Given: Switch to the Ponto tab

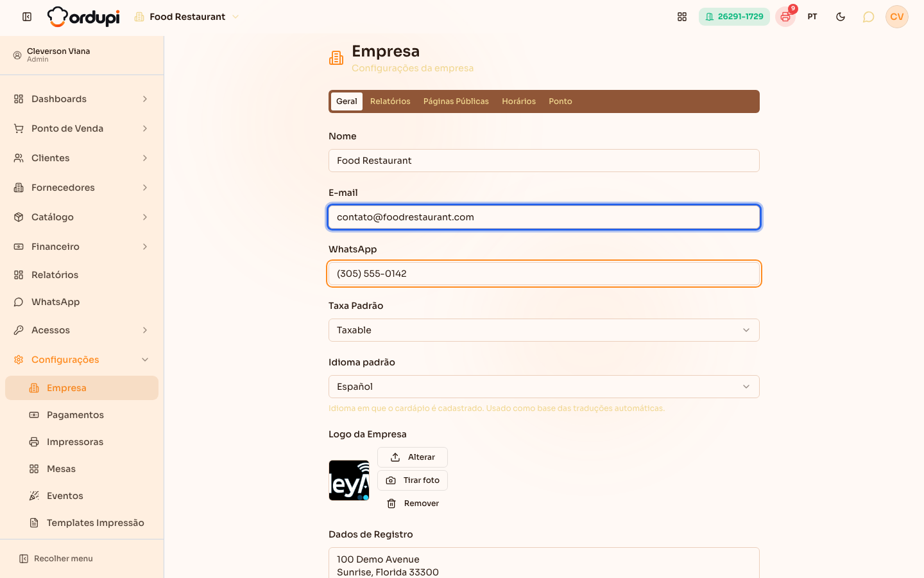Looking at the screenshot, I should pos(560,101).
